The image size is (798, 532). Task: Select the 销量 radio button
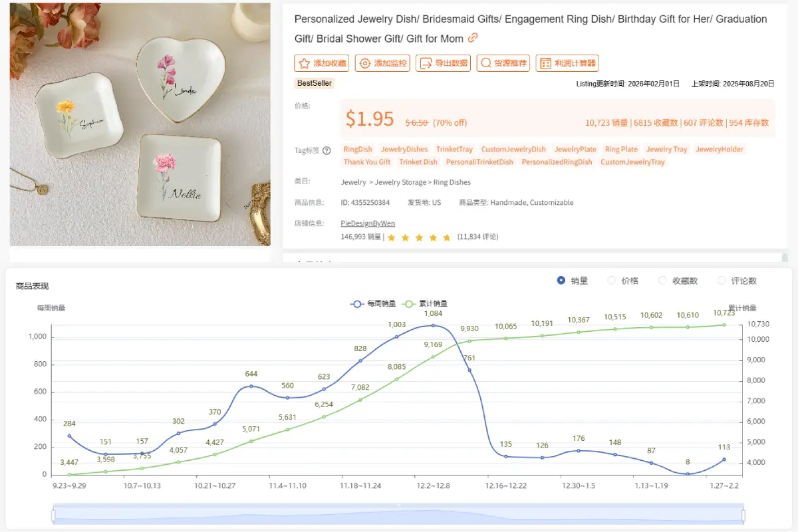click(561, 281)
